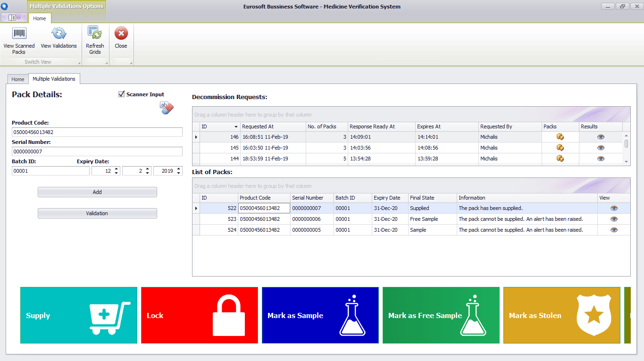View results for pack 522 via eye icon
The width and height of the screenshot is (644, 361).
pos(614,208)
